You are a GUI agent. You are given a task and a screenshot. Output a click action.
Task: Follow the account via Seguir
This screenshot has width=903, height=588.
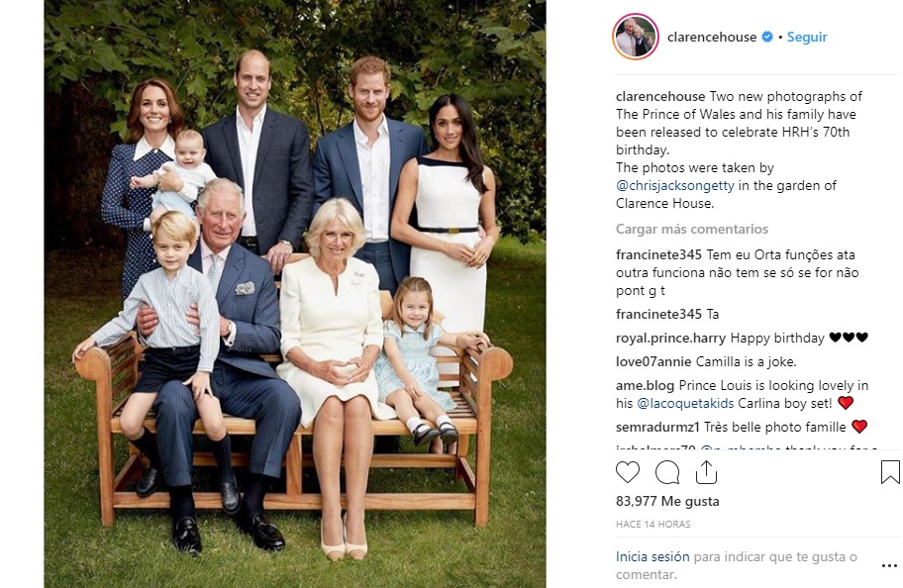(x=807, y=37)
